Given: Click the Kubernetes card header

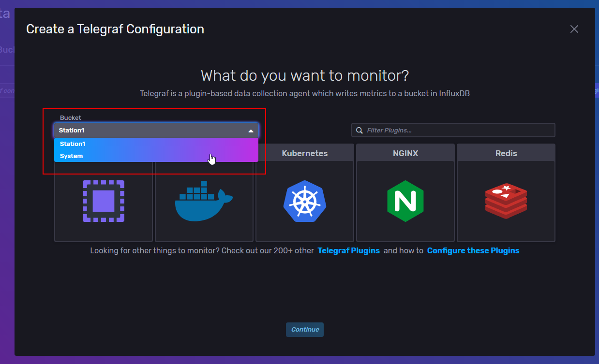Looking at the screenshot, I should tap(305, 153).
